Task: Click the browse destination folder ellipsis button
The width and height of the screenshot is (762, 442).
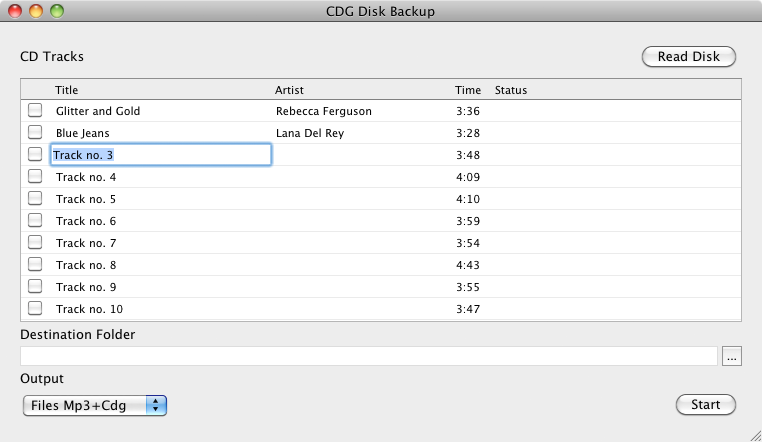Action: click(x=732, y=356)
